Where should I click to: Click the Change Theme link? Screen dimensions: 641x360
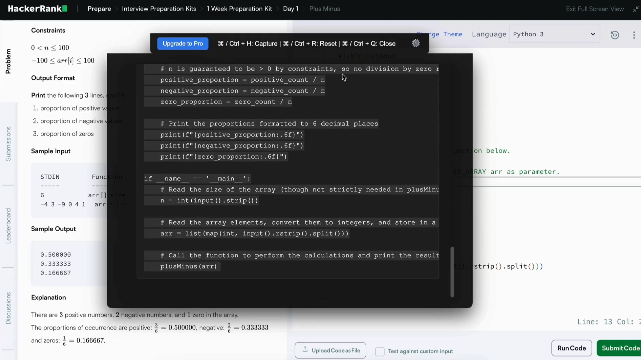(439, 34)
